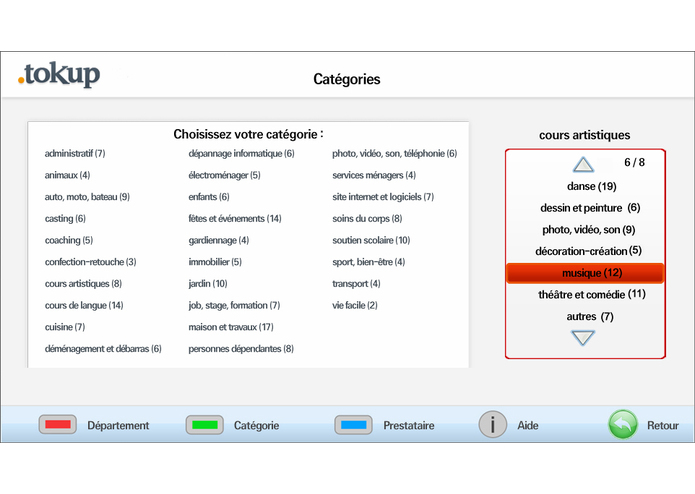Open photo, vidéo, son, téléphonie (6)
The image size is (695, 494).
(x=394, y=153)
